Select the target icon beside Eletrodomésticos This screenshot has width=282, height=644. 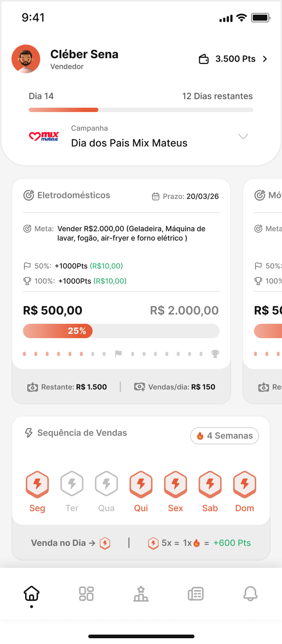27,195
